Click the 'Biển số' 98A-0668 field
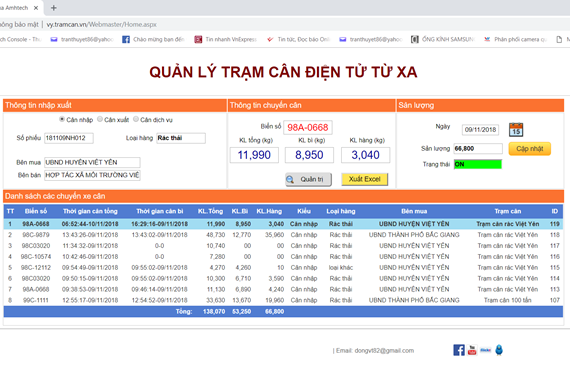570x379 pixels. (x=308, y=128)
